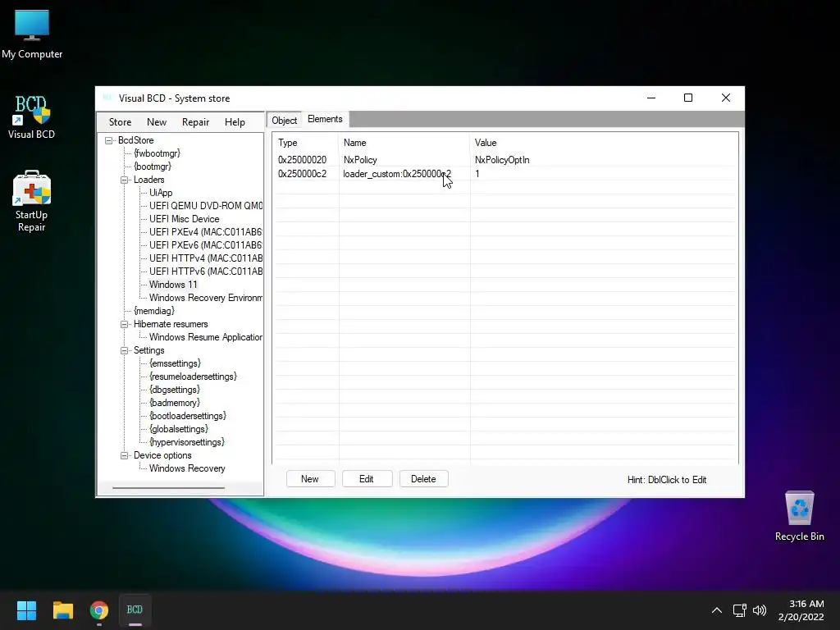Open the Windows Start menu
The width and height of the screenshot is (840, 630).
[26, 610]
